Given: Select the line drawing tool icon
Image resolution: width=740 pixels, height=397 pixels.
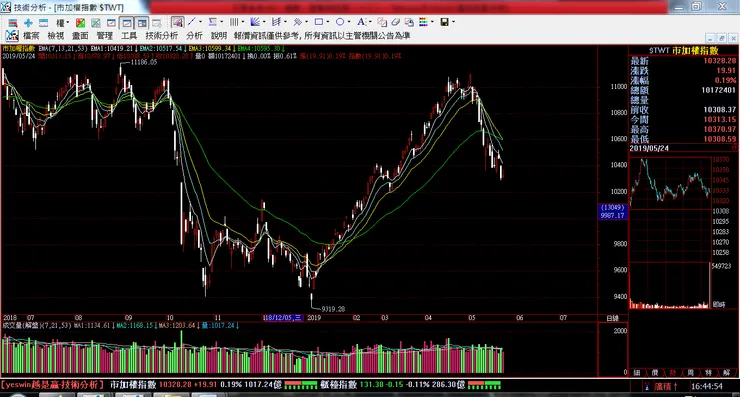Looking at the screenshot, I should point(192,22).
